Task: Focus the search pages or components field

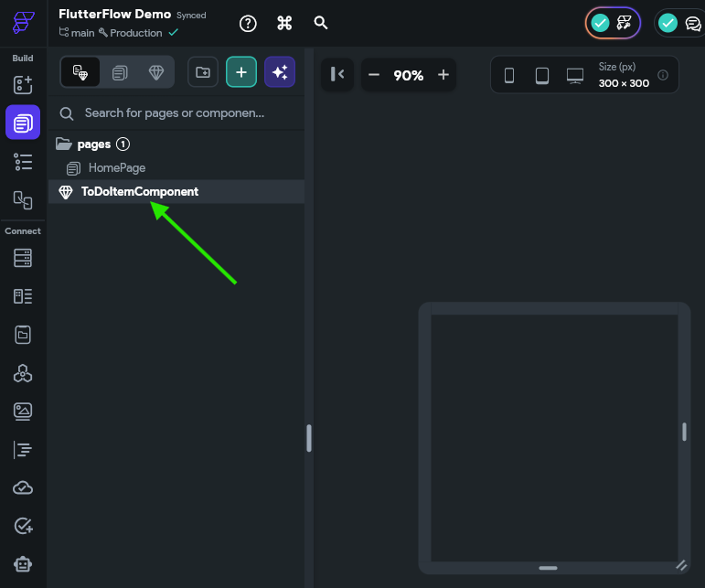Action: 176,113
